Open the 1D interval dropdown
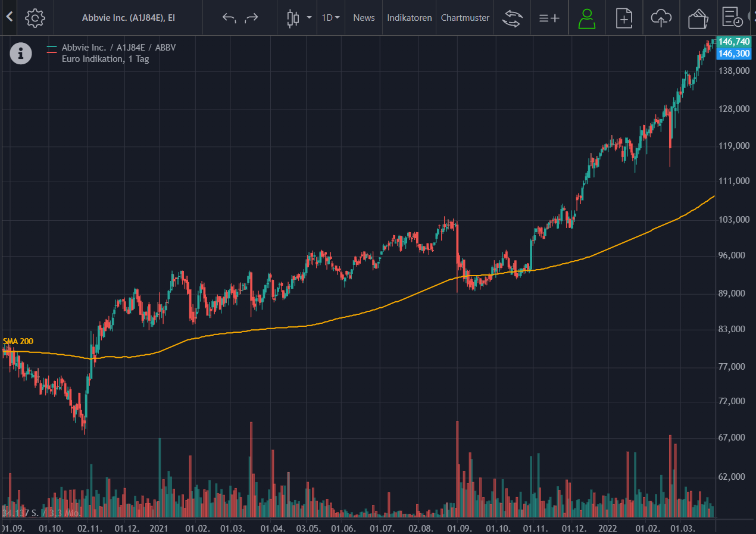The image size is (756, 534). (330, 17)
